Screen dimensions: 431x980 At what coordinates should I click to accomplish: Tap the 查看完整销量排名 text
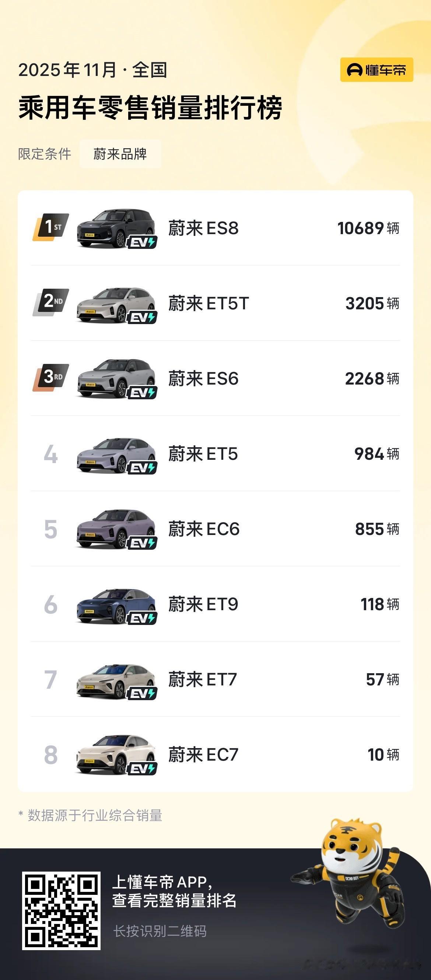point(175,900)
